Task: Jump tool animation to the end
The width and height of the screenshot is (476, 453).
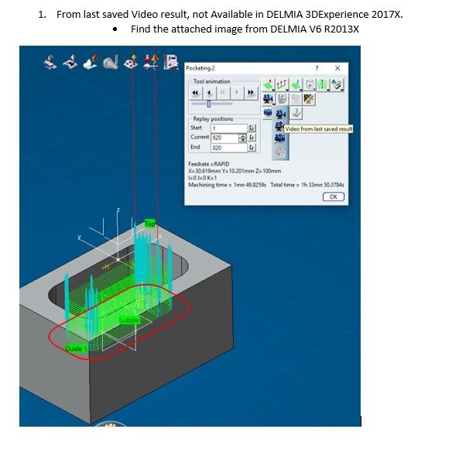Action: (x=251, y=93)
